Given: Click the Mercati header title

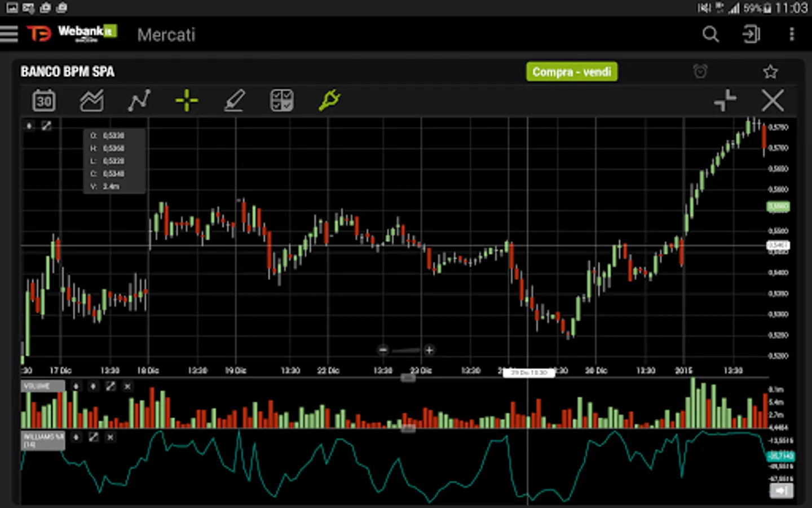Looking at the screenshot, I should (166, 35).
